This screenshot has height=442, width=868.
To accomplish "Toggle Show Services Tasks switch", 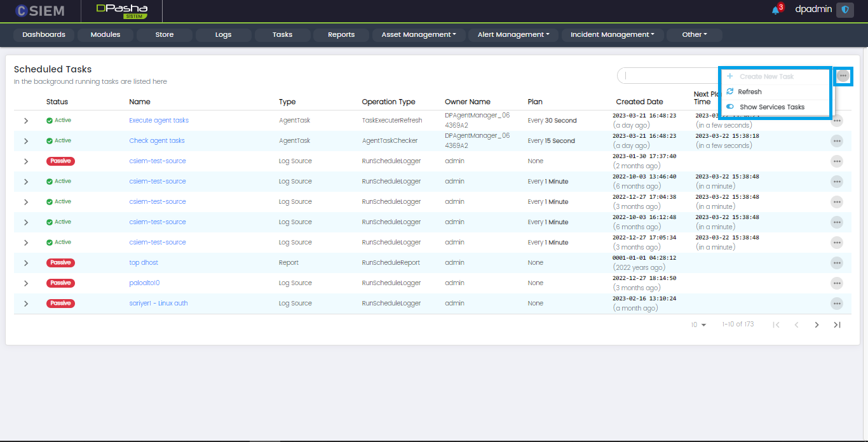I will [730, 107].
